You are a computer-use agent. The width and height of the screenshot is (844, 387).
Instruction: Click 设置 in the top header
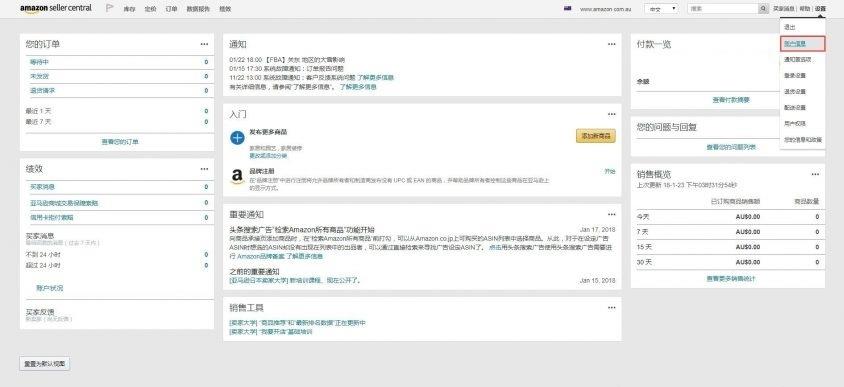click(820, 9)
